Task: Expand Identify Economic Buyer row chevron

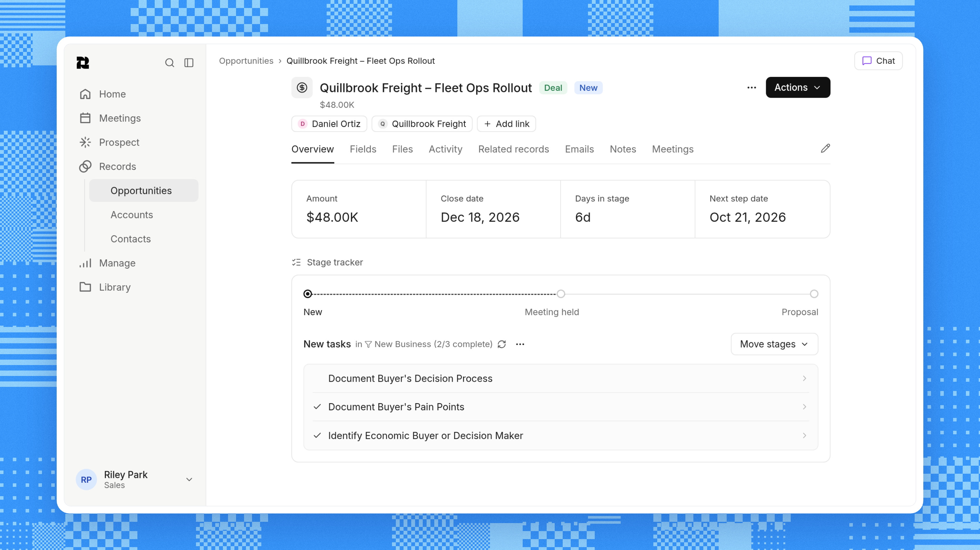Action: 804,436
